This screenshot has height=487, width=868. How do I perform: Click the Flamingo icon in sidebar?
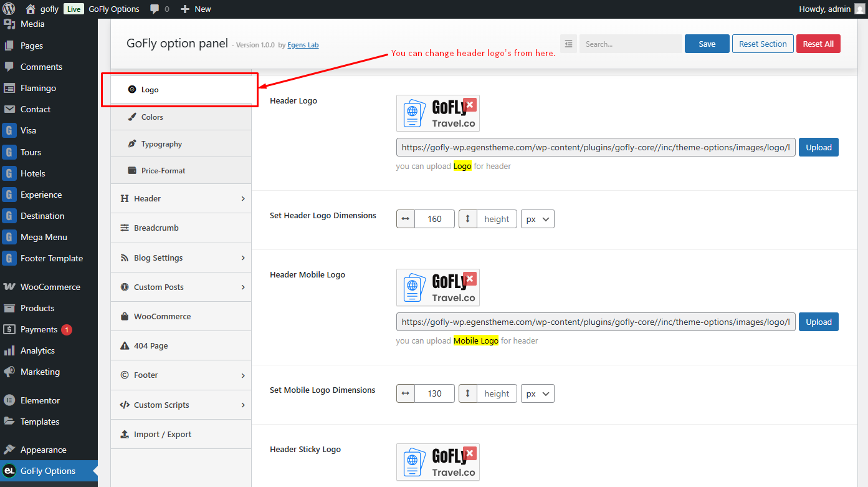(x=9, y=88)
